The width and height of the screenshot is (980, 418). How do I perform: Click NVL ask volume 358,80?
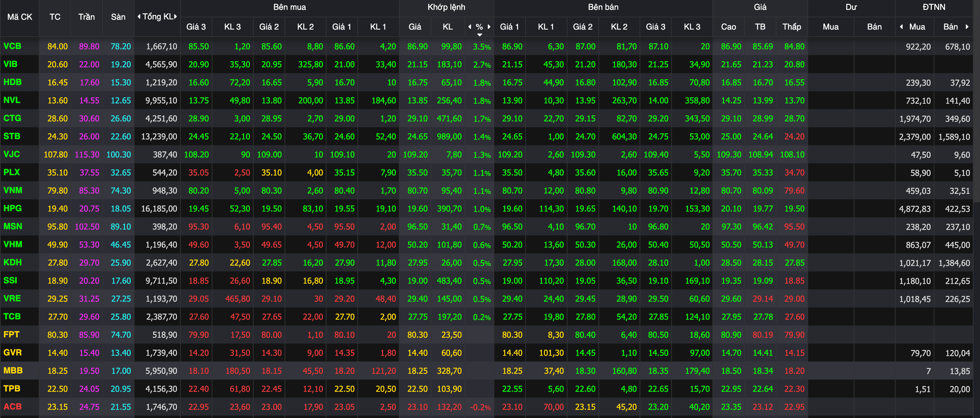[697, 100]
